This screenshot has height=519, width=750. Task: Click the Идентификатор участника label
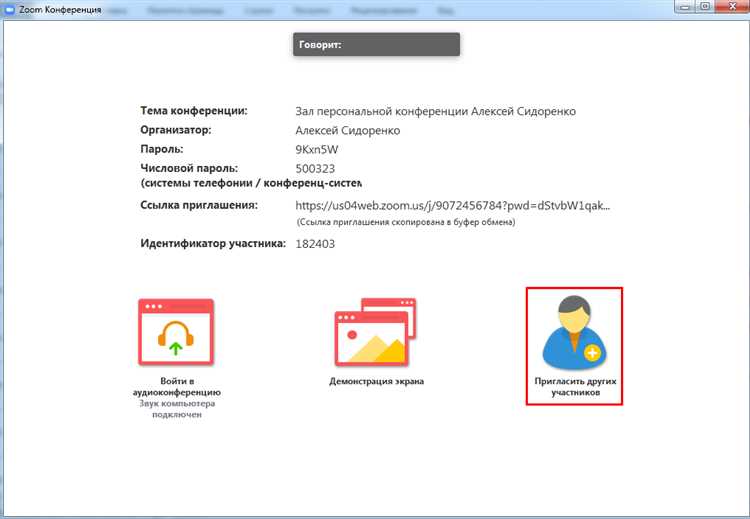213,243
